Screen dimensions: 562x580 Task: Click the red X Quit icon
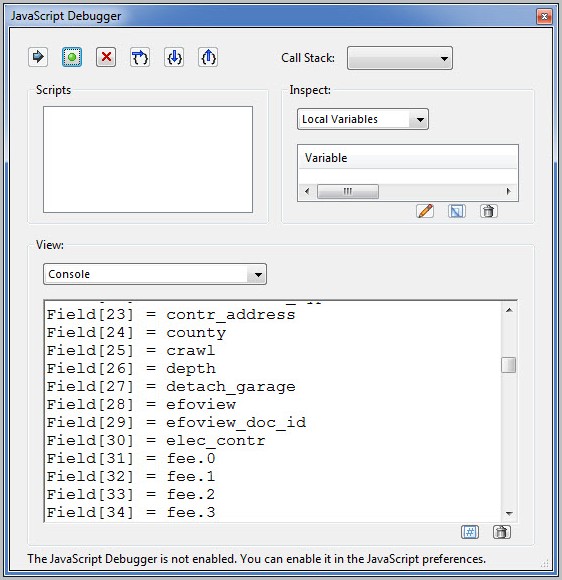tap(106, 57)
